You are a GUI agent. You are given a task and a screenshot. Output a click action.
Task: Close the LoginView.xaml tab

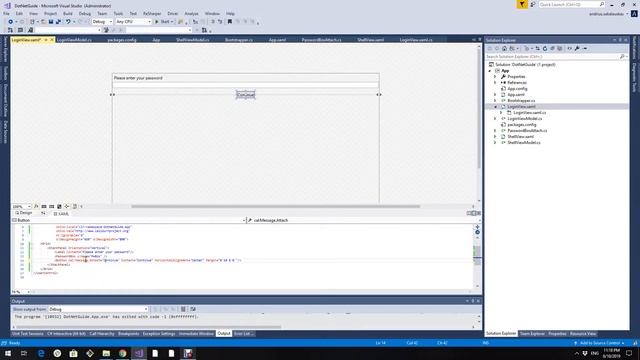tap(52, 40)
